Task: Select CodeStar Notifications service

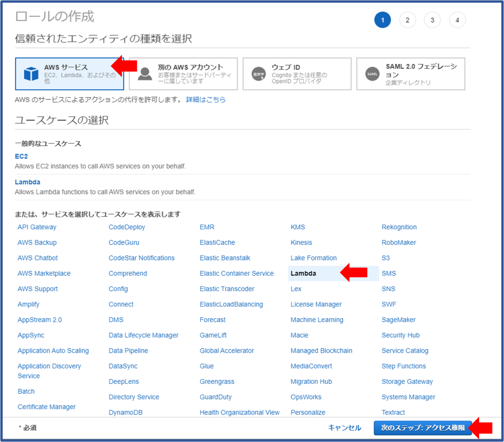Action: [x=142, y=258]
